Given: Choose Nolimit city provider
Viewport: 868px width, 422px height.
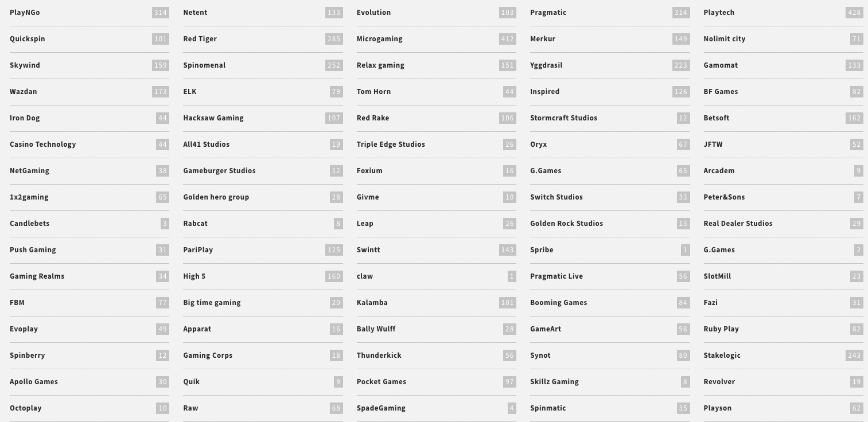Looking at the screenshot, I should click(x=783, y=39).
